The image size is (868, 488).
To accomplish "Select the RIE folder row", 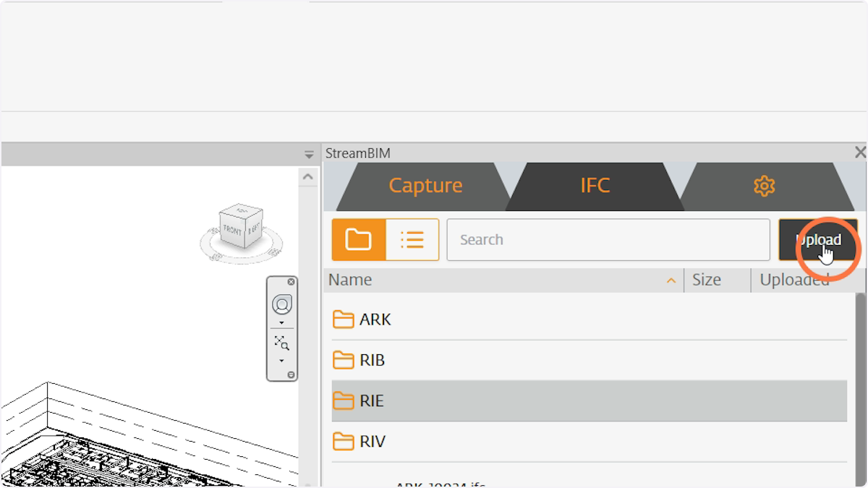I will point(590,401).
